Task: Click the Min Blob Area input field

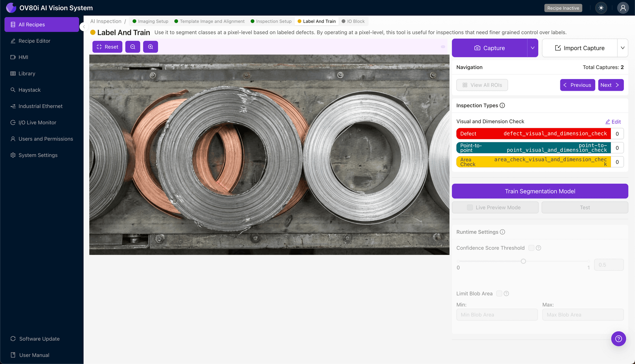Action: 497,315
